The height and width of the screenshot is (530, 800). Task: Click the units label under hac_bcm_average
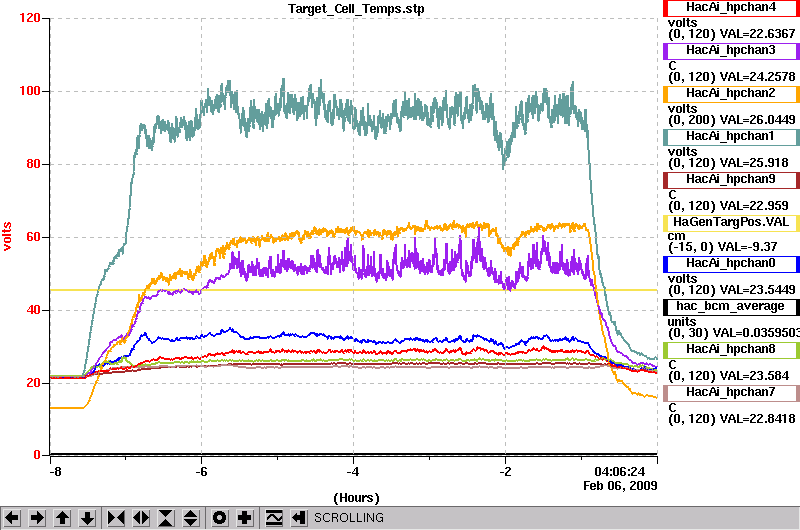[682, 322]
